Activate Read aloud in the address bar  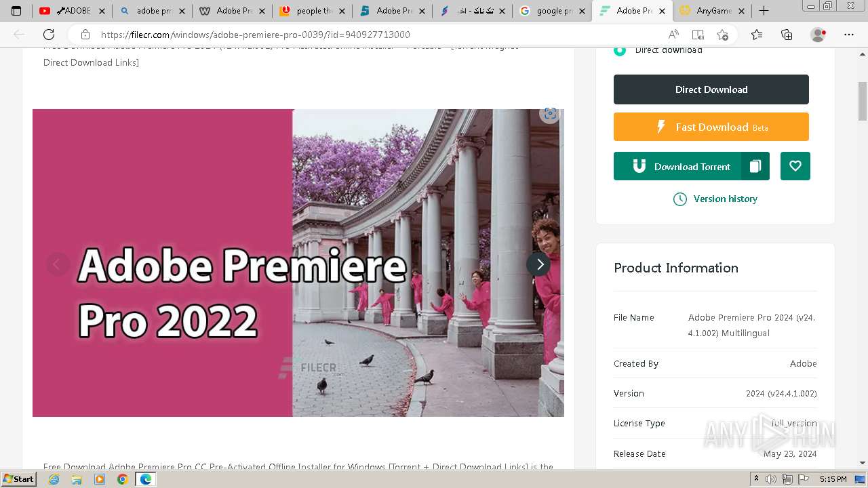pos(673,35)
